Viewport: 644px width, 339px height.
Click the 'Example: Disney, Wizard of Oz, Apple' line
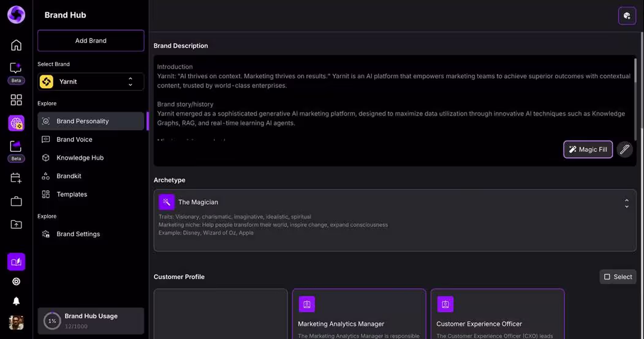[x=206, y=233]
